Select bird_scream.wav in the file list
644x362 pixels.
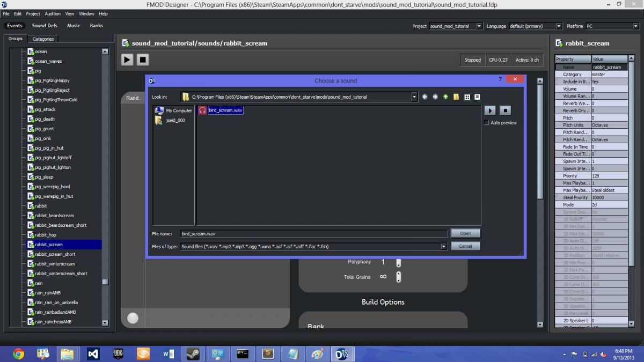tap(225, 110)
